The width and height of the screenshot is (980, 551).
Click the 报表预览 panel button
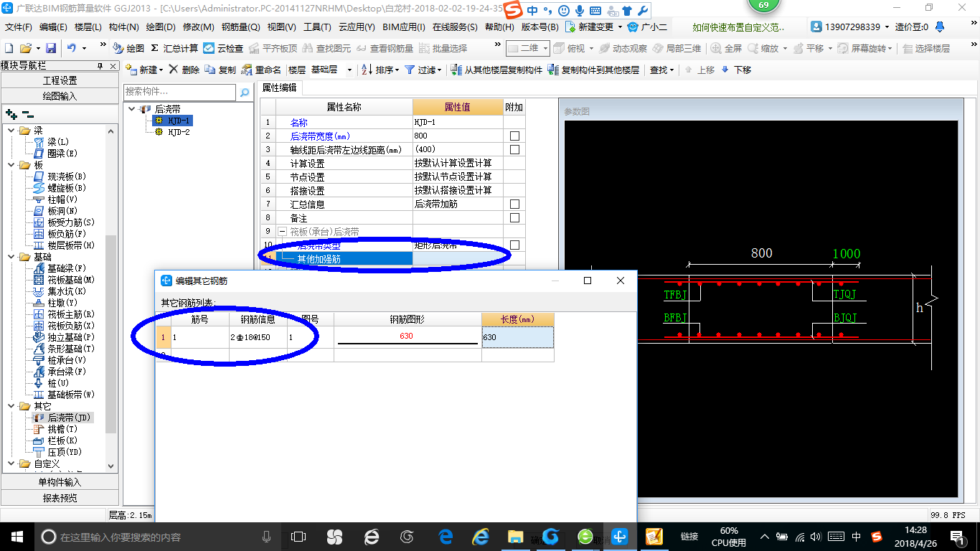click(60, 497)
